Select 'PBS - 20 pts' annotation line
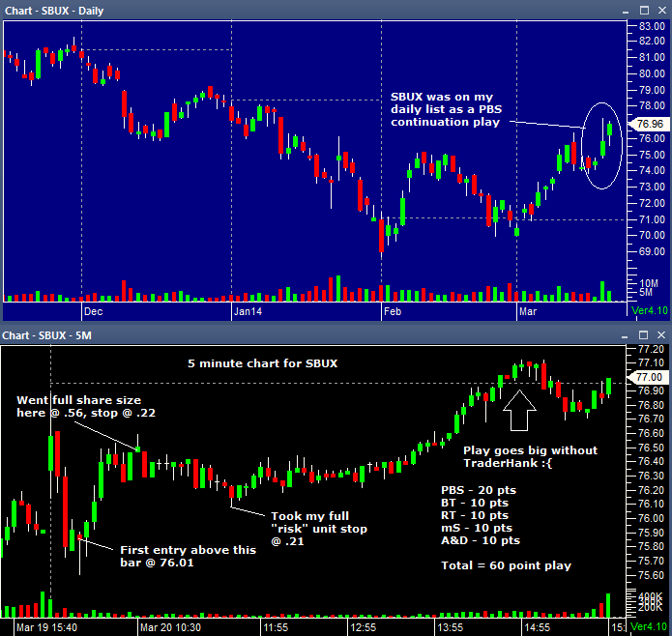The height and width of the screenshot is (636, 672). pos(479,490)
